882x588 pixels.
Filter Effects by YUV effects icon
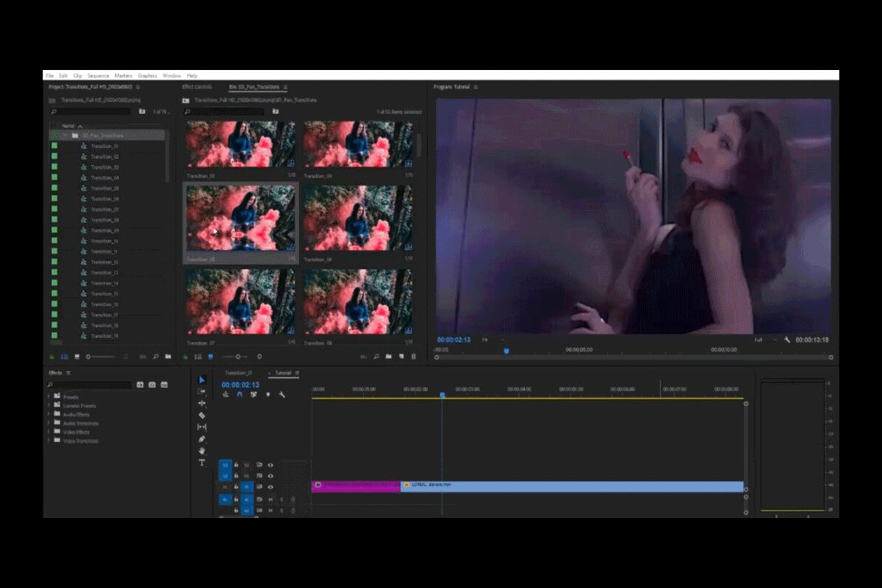pyautogui.click(x=164, y=384)
